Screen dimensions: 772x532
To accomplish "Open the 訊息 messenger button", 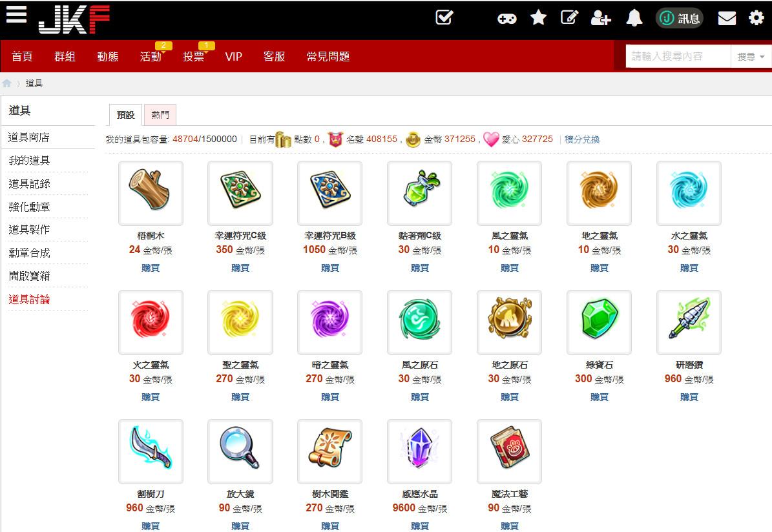I will click(680, 19).
